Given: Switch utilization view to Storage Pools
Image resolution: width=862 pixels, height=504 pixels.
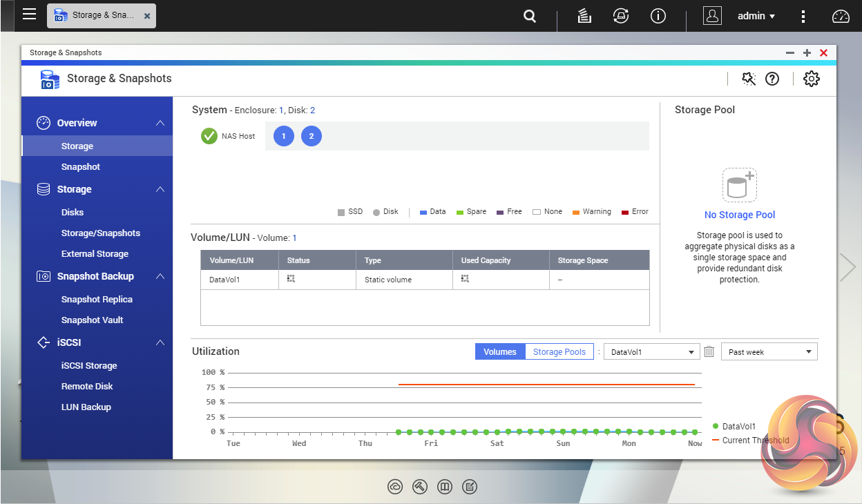Looking at the screenshot, I should (x=559, y=352).
